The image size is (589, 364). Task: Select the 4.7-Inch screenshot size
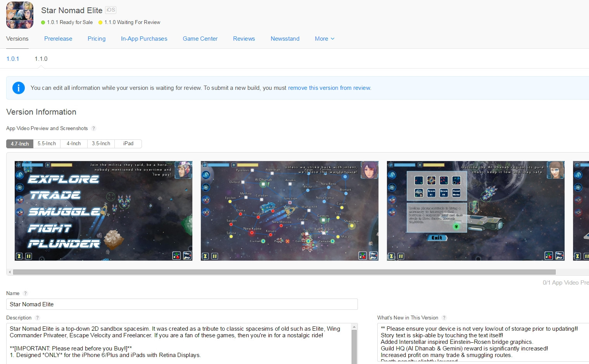[x=20, y=144]
